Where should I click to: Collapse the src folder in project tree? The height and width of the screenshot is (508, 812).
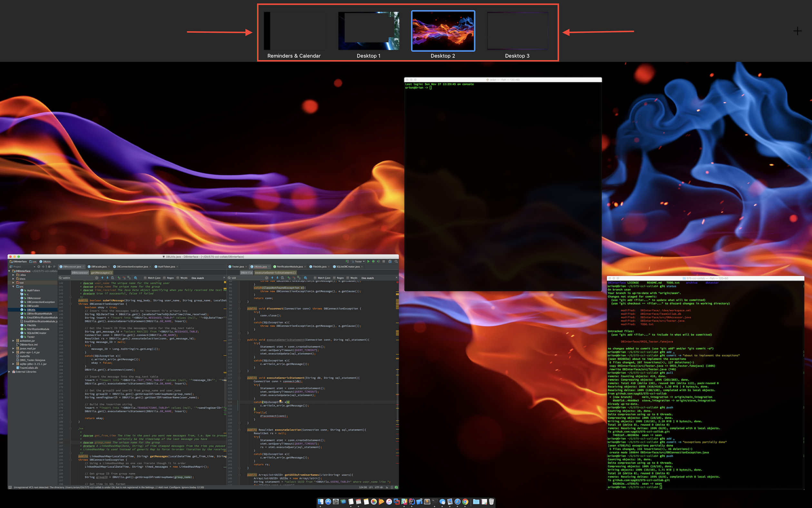point(14,287)
